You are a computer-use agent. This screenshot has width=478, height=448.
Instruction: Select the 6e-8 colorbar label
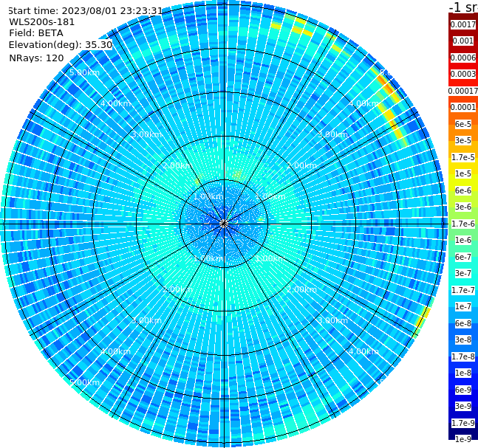point(463,323)
